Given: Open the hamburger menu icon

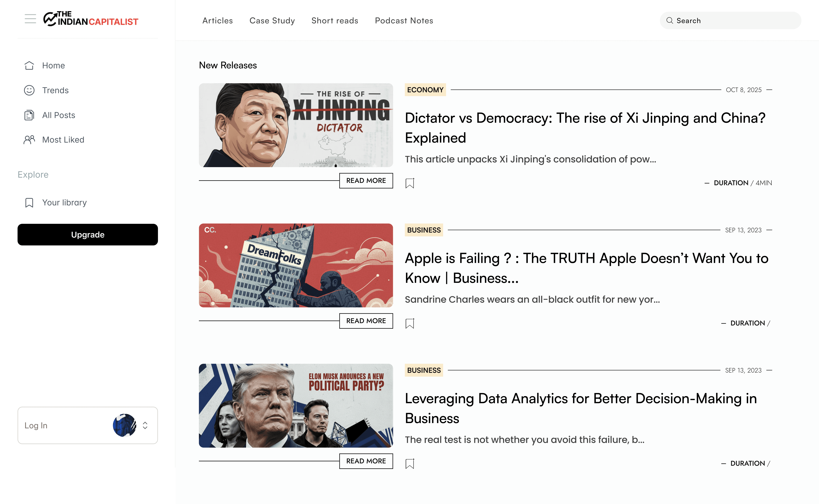Looking at the screenshot, I should (x=30, y=19).
